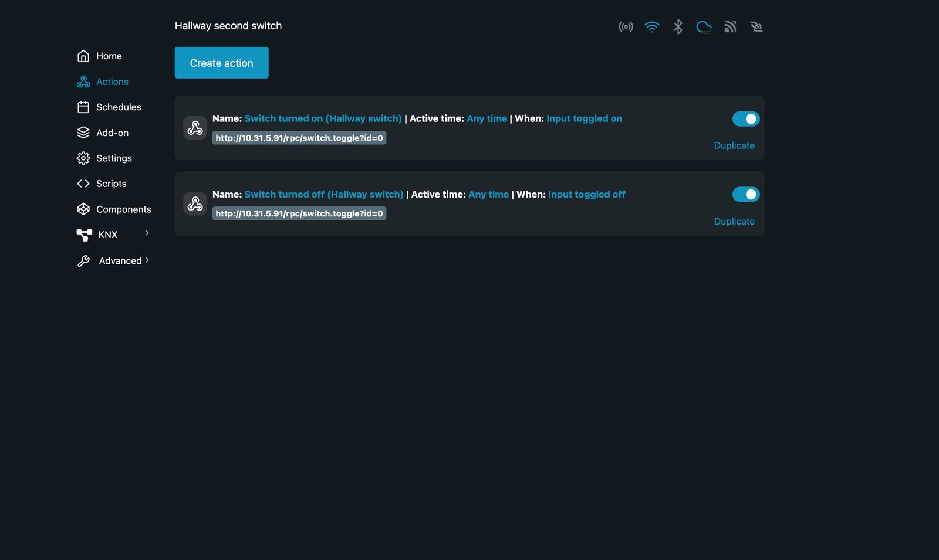This screenshot has width=939, height=560.
Task: Select the Add-on menu item
Action: pos(112,133)
